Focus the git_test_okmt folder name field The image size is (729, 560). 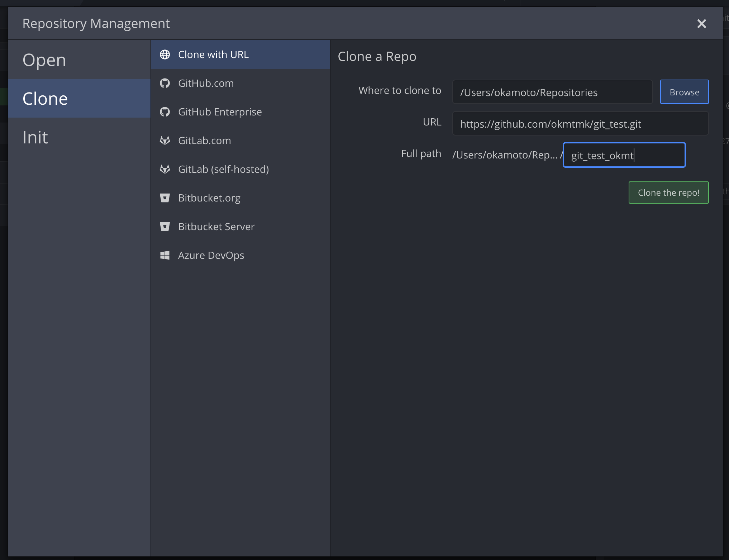[624, 155]
